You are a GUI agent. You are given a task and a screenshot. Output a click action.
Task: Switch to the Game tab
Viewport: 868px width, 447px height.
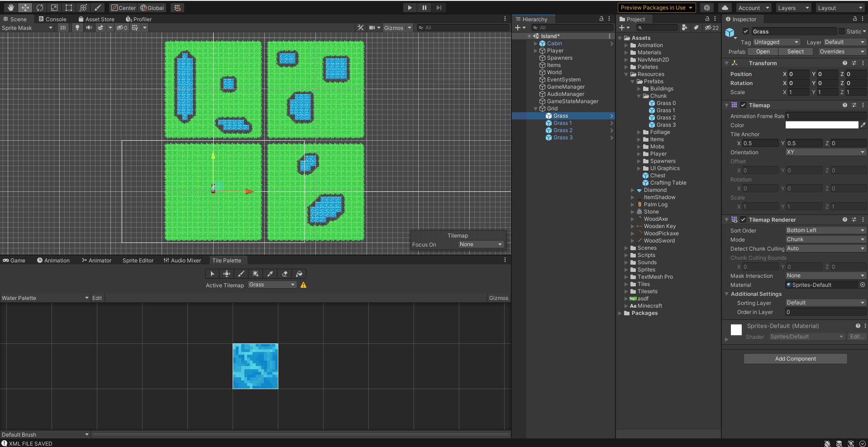pos(14,260)
